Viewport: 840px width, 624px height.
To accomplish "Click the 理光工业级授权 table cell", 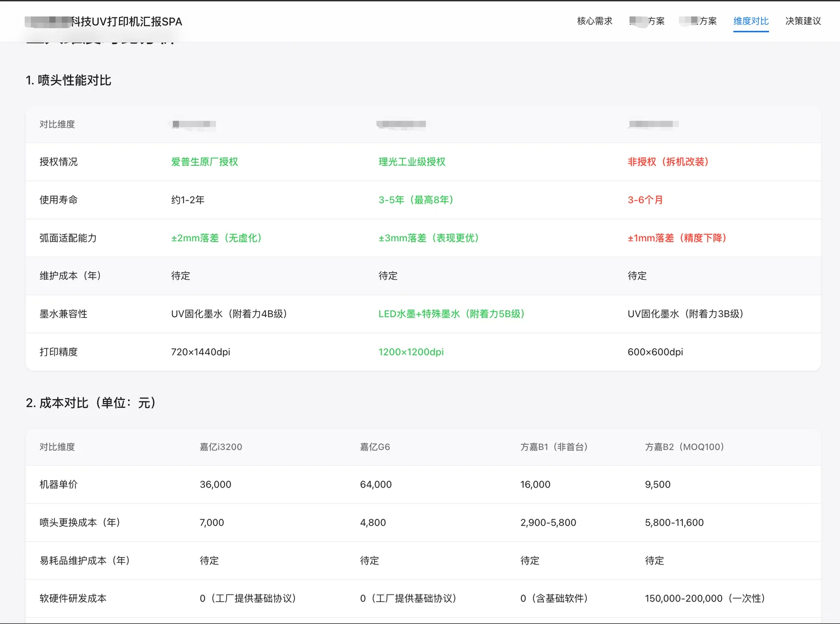I will coord(412,162).
